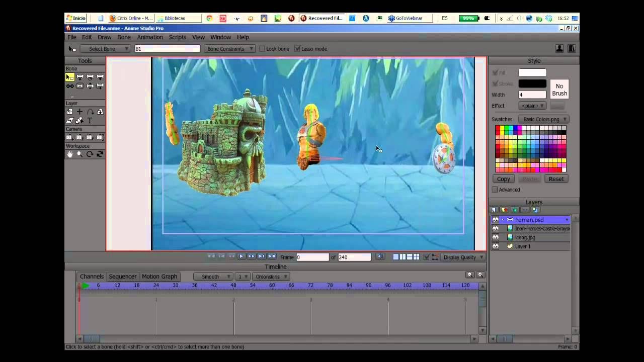644x362 pixels.
Task: Click the Fill color swatch
Action: pos(532,73)
